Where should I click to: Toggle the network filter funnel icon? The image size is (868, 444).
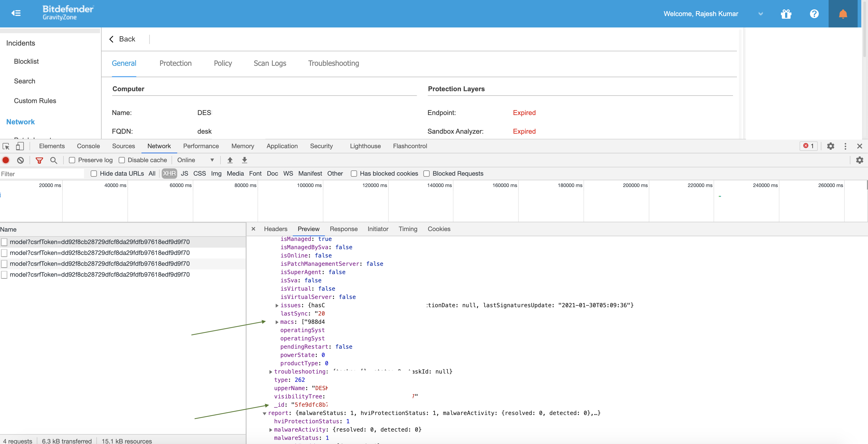[39, 160]
